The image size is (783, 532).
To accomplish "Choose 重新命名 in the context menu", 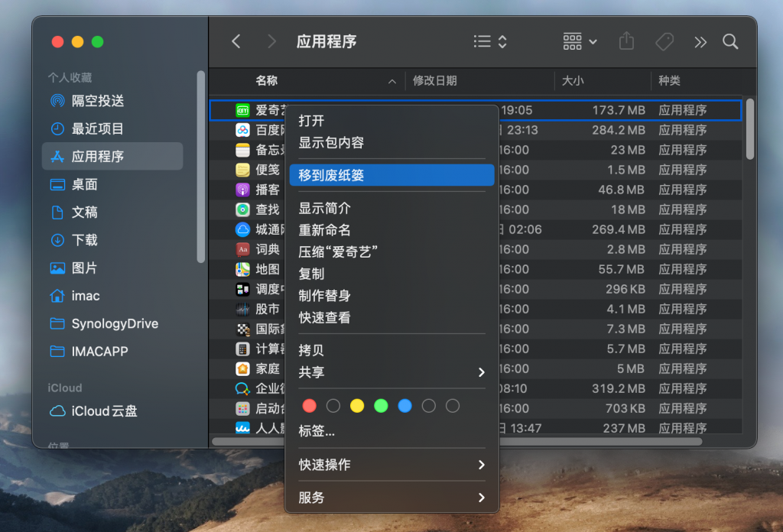I will click(391, 229).
